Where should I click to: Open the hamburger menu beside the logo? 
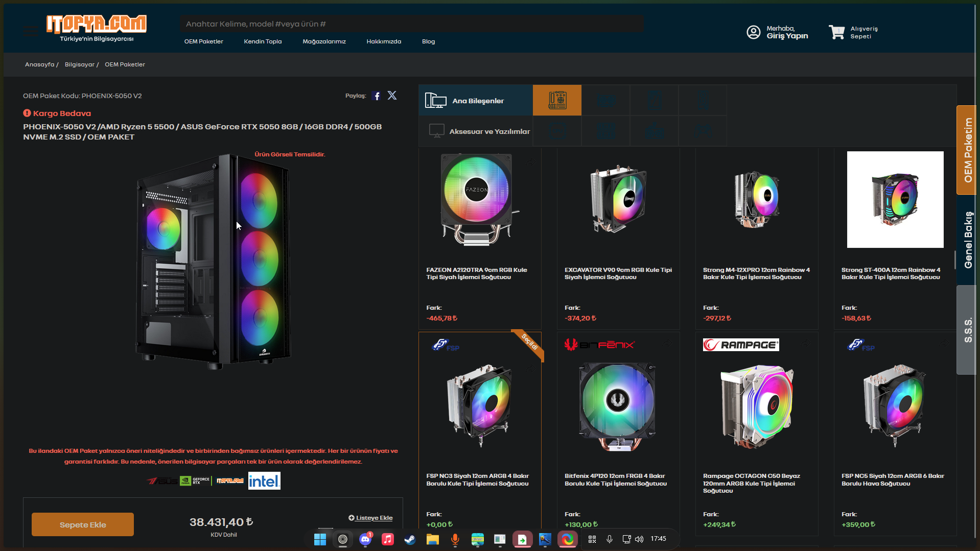pyautogui.click(x=30, y=32)
